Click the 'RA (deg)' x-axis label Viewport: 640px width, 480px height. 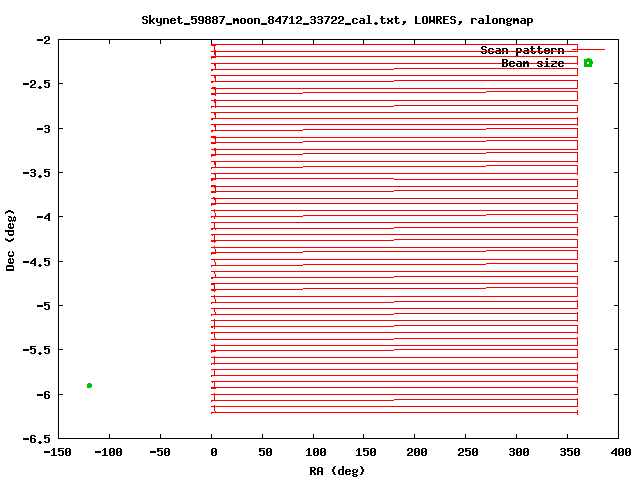(x=337, y=471)
